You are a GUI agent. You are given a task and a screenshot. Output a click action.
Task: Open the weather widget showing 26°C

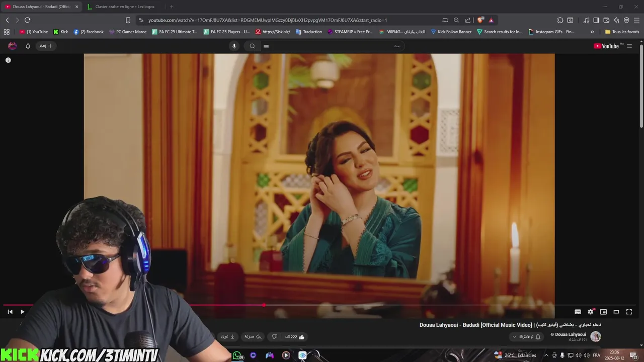click(515, 355)
